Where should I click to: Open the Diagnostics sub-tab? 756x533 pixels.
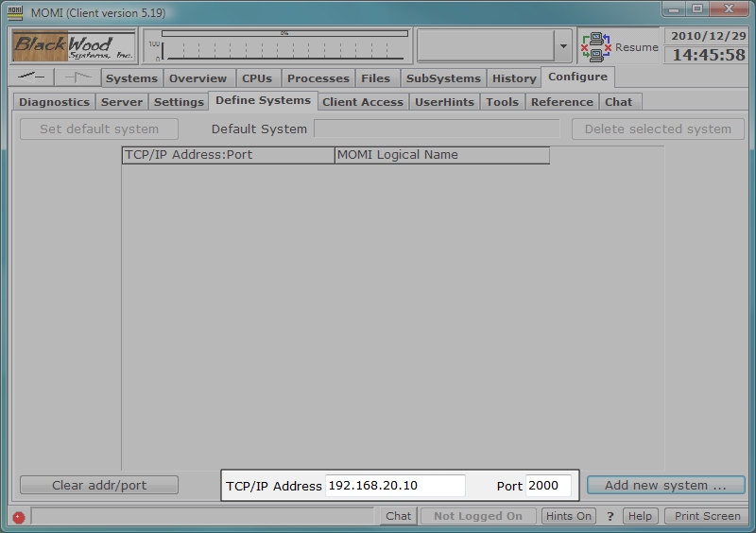[x=54, y=102]
